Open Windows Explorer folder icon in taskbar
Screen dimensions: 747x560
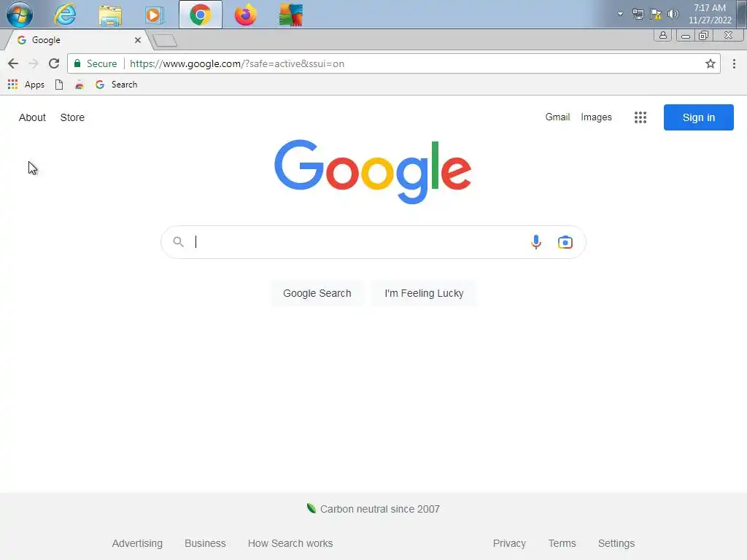110,15
